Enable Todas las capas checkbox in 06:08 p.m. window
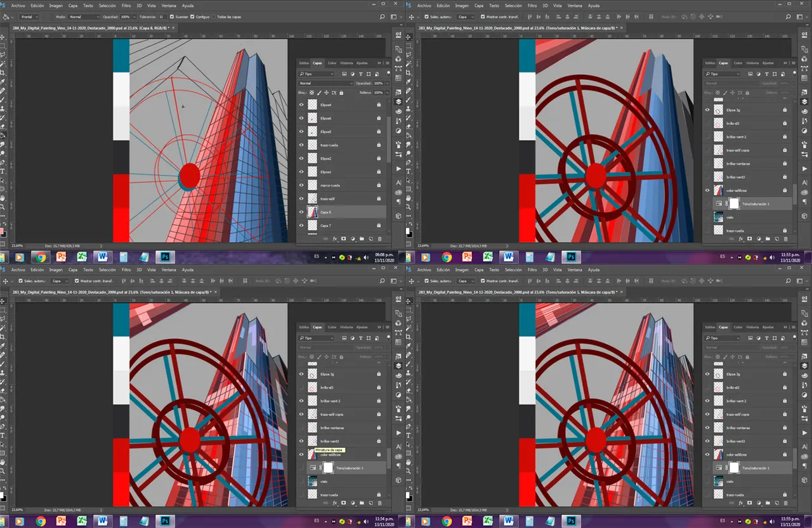This screenshot has width=812, height=528. [213, 16]
